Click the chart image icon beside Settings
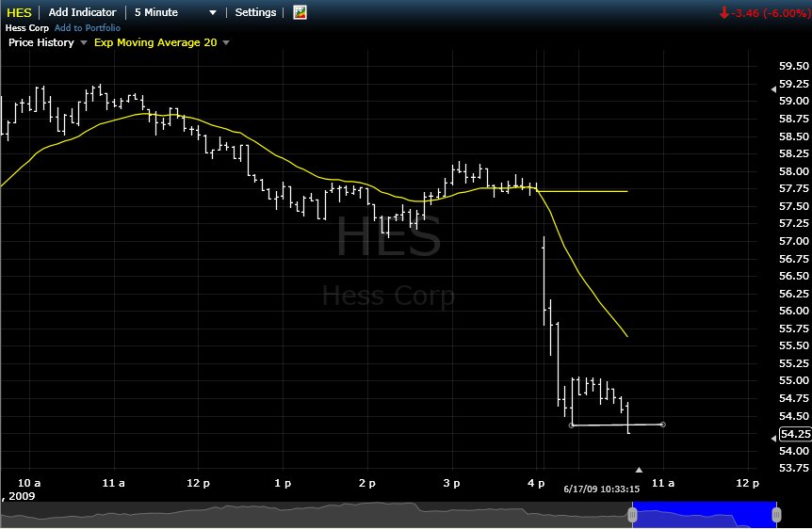Screen dimensions: 812x529 point(300,12)
